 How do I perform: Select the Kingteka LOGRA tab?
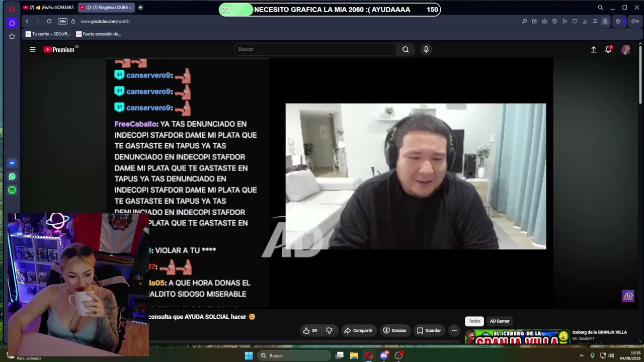[106, 8]
